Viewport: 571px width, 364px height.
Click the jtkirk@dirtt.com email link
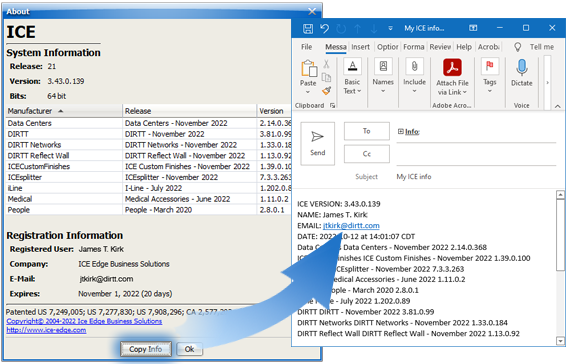pos(351,226)
